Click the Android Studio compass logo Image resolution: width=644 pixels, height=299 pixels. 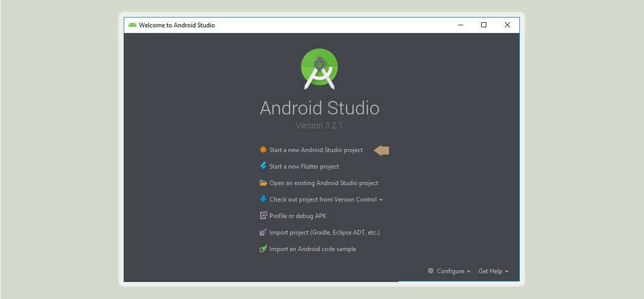(319, 69)
